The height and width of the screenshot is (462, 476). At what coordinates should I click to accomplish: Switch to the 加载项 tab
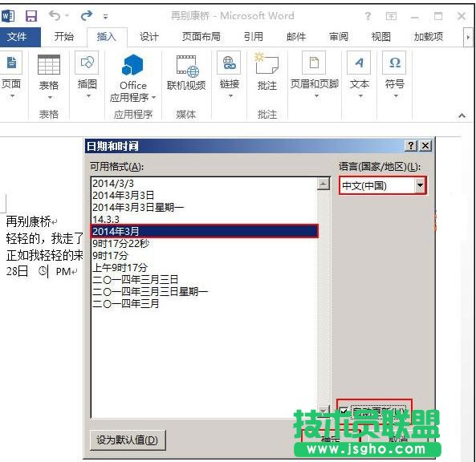click(x=429, y=37)
